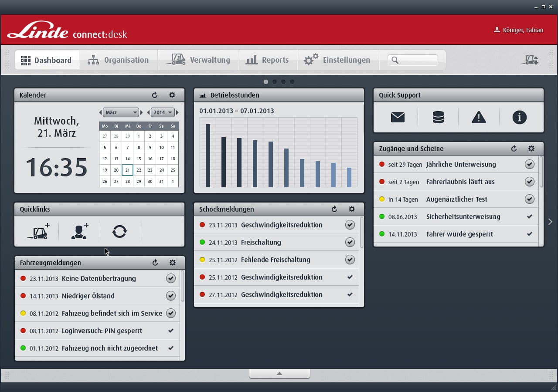Toggle the checkmark for Jährliche Unterweisung
The height and width of the screenshot is (392, 558).
coord(529,164)
